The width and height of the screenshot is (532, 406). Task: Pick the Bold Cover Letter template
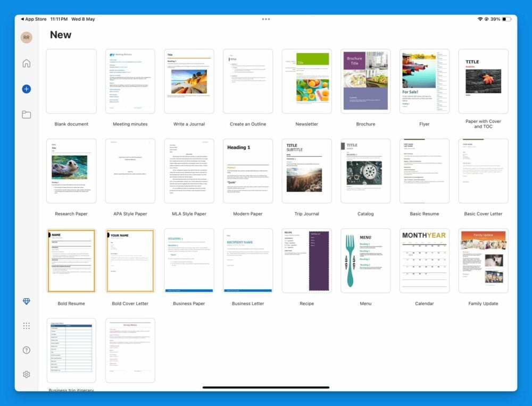click(130, 260)
